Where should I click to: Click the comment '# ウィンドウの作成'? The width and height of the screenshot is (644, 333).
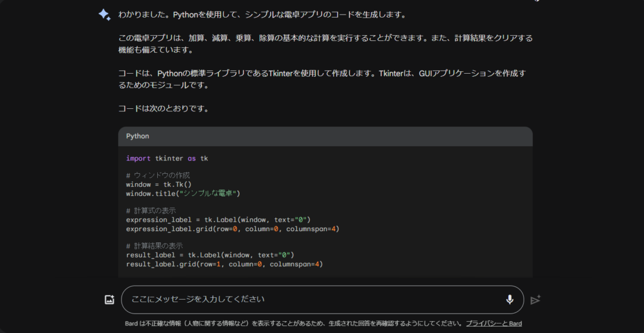[x=158, y=176]
